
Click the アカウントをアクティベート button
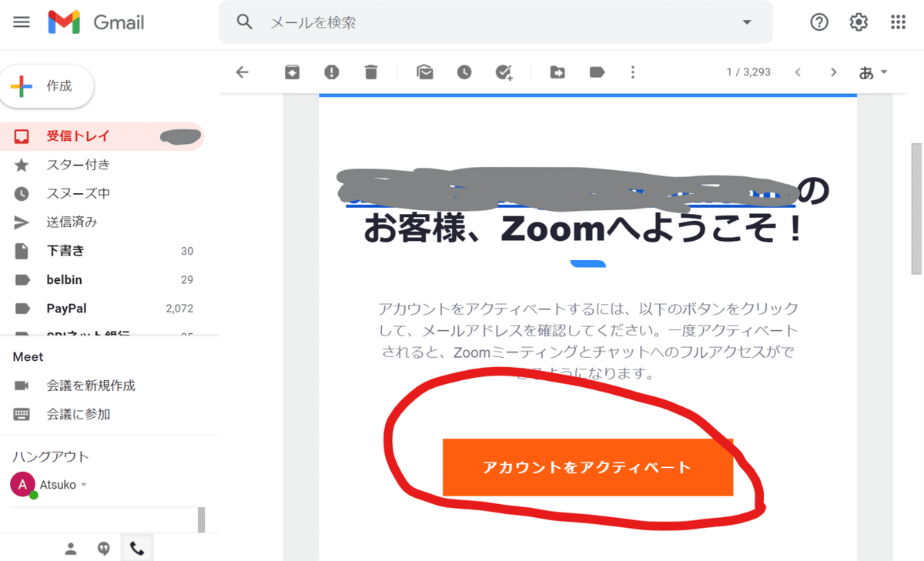coord(588,466)
